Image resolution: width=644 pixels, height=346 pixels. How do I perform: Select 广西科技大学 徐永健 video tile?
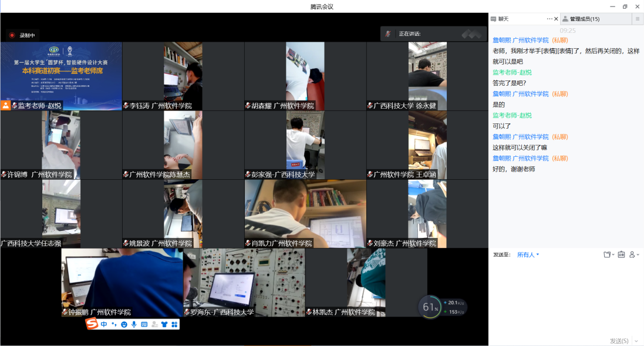(x=427, y=76)
